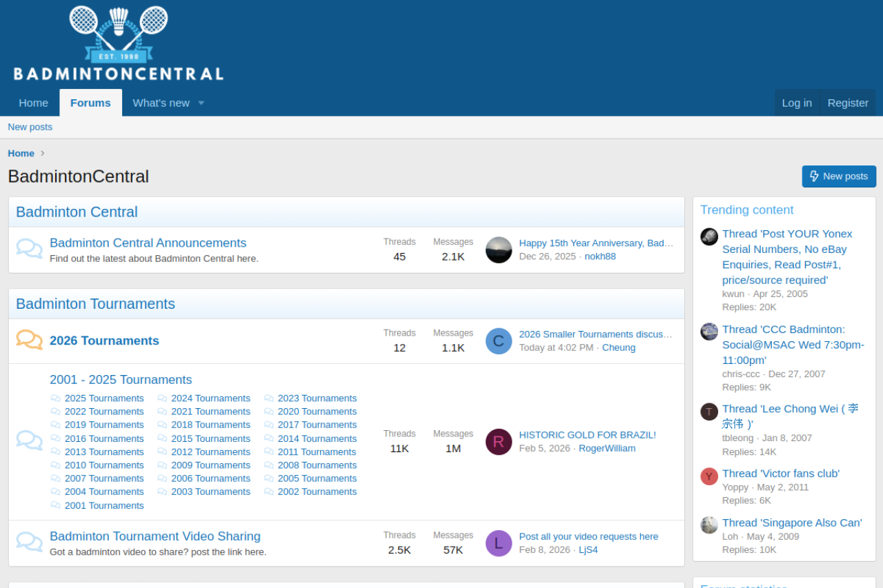Click Yoppy's red Y avatar

coord(709,476)
